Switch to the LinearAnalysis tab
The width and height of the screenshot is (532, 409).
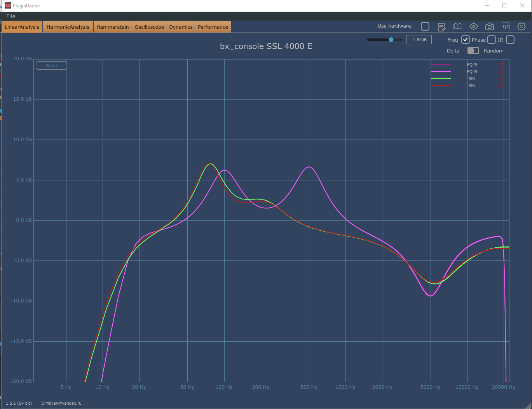(22, 27)
